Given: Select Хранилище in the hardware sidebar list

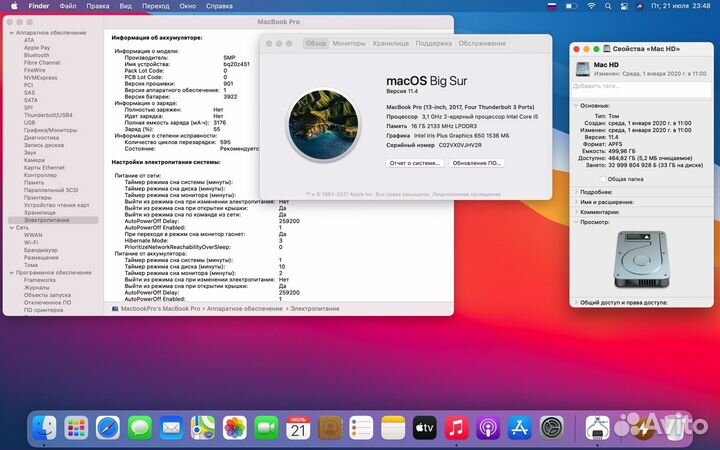Looking at the screenshot, I should [39, 213].
